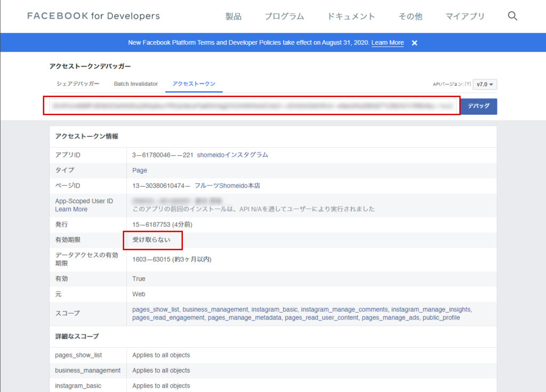Open the FACEBOOK for Developers logo
The width and height of the screenshot is (546, 392).
coord(93,16)
